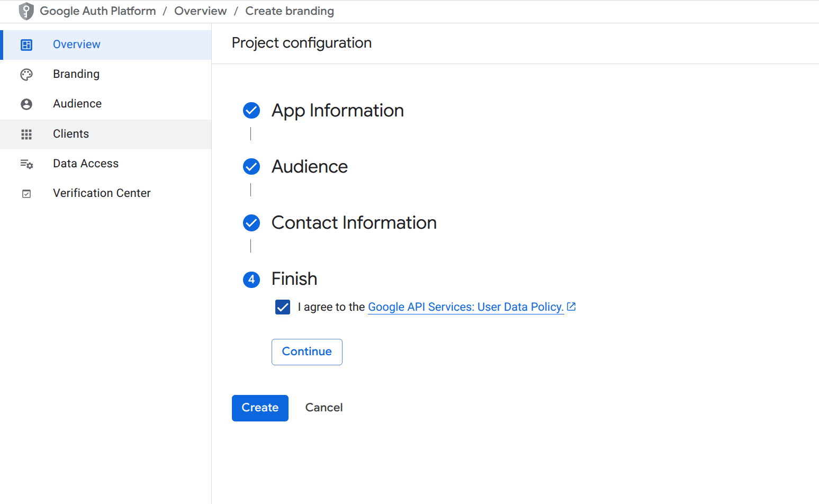
Task: Open the Google API Services: User Data Policy link
Action: pos(466,307)
